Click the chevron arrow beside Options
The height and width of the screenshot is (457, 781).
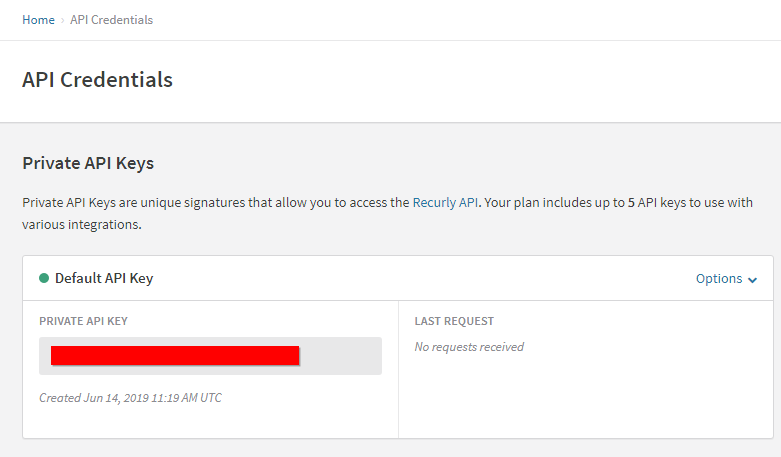(753, 280)
